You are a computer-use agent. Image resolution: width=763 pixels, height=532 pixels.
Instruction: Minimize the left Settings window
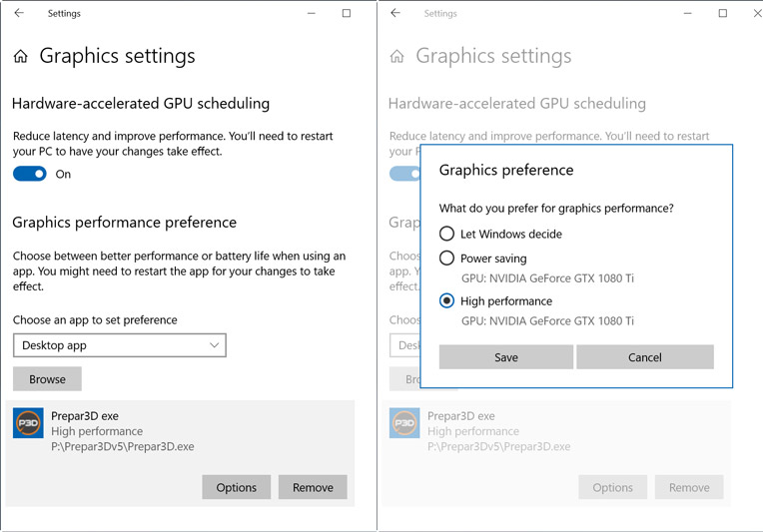pyautogui.click(x=310, y=14)
